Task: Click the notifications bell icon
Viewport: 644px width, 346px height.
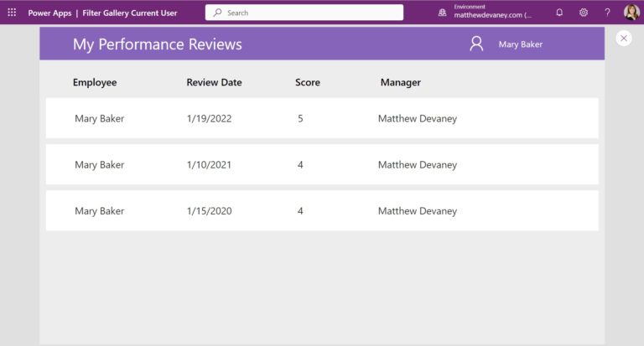Action: 559,13
